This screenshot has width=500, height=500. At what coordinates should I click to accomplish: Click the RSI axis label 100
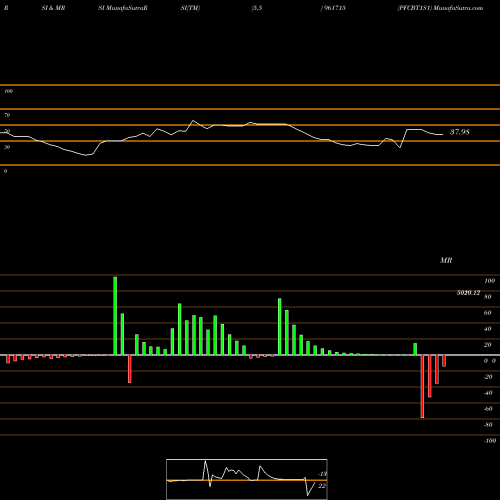tap(8, 91)
